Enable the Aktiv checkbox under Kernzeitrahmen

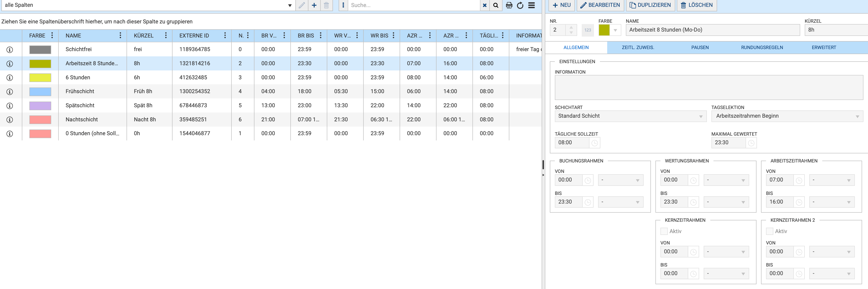[x=664, y=231]
